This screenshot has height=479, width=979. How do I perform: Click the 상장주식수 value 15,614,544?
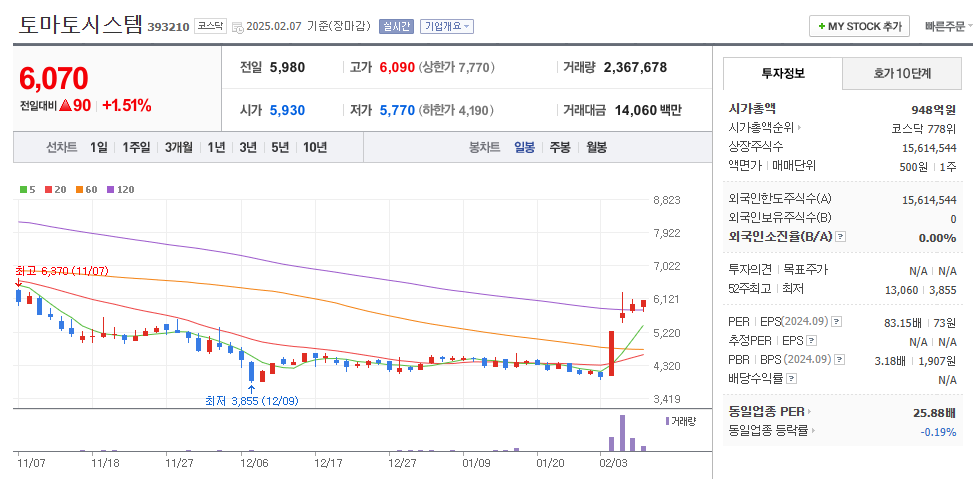[x=930, y=148]
